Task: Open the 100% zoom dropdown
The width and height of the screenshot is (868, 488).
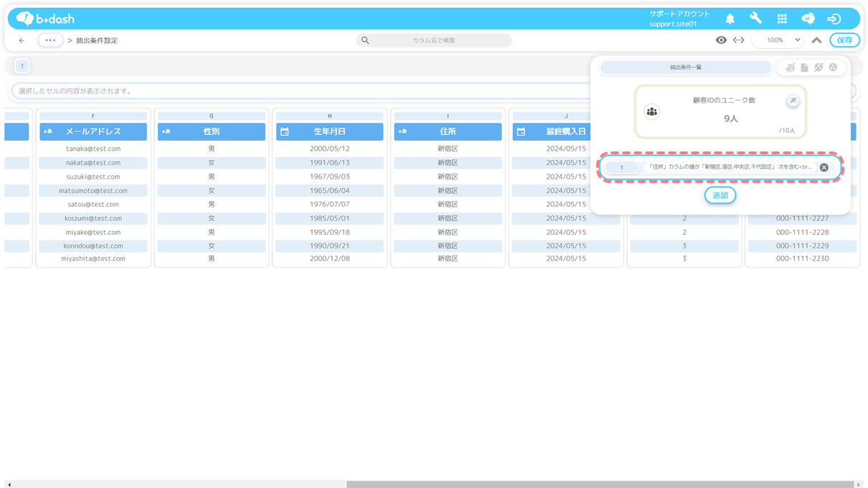Action: 777,40
